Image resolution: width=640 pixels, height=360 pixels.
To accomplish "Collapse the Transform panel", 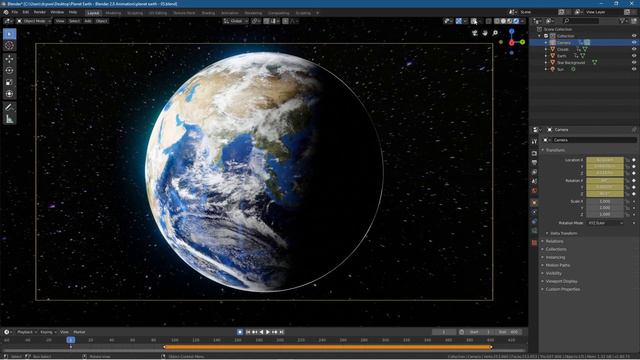I will [x=554, y=150].
